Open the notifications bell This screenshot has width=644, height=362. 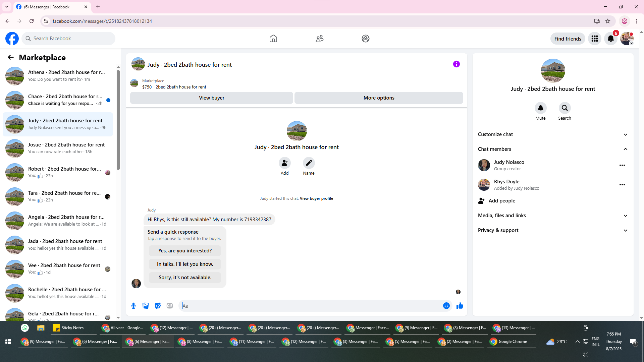point(611,39)
